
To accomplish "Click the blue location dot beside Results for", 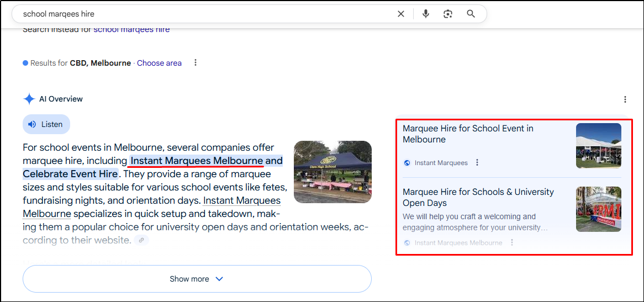I will [x=25, y=63].
